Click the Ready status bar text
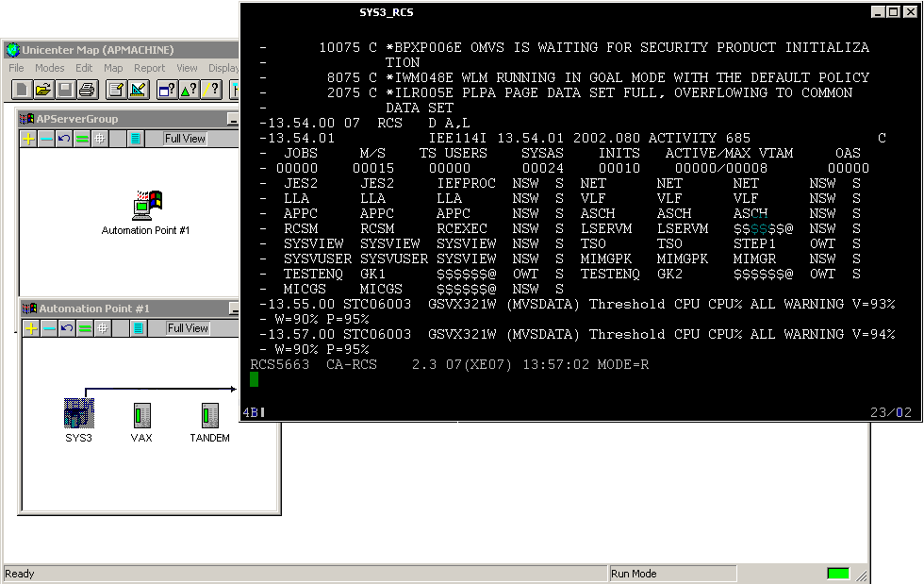 pyautogui.click(x=20, y=574)
